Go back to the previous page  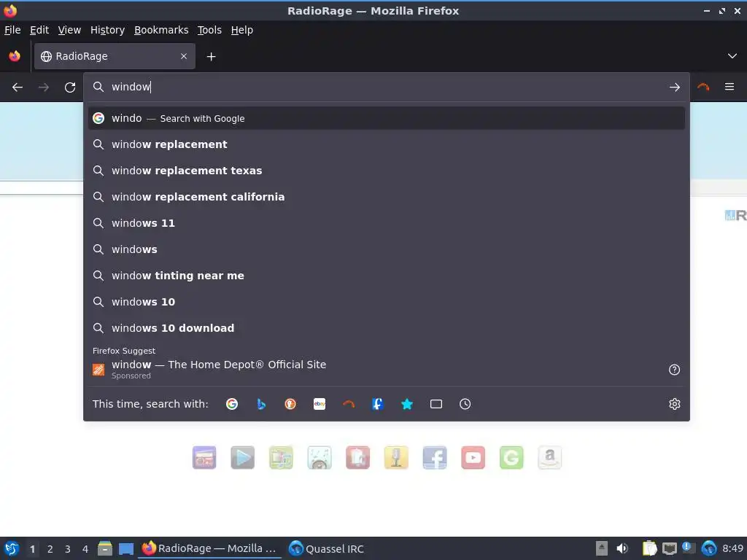pyautogui.click(x=18, y=87)
